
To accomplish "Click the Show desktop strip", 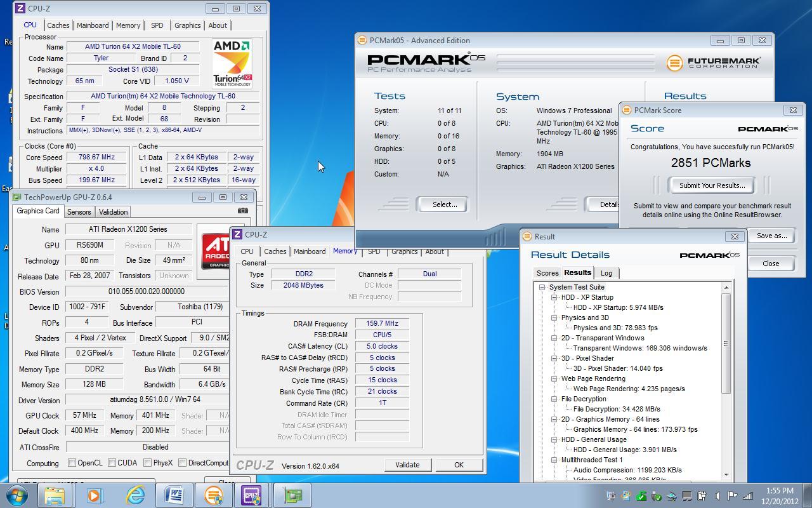I will [808, 496].
